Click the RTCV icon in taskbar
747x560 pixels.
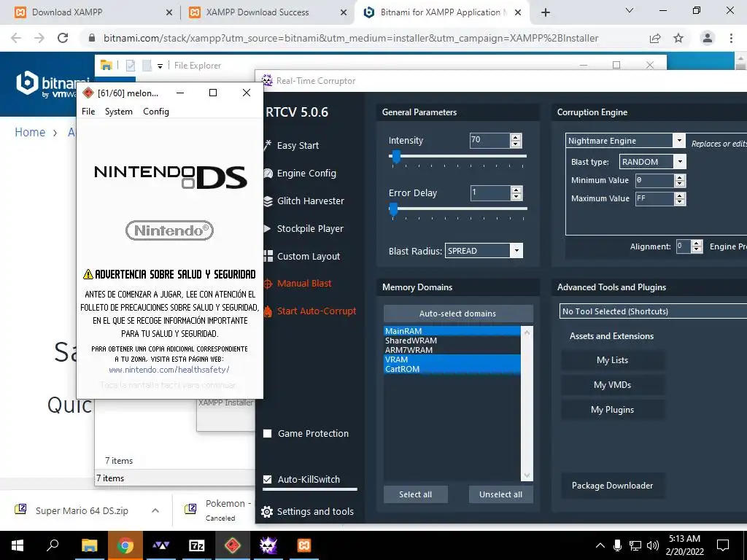[268, 545]
